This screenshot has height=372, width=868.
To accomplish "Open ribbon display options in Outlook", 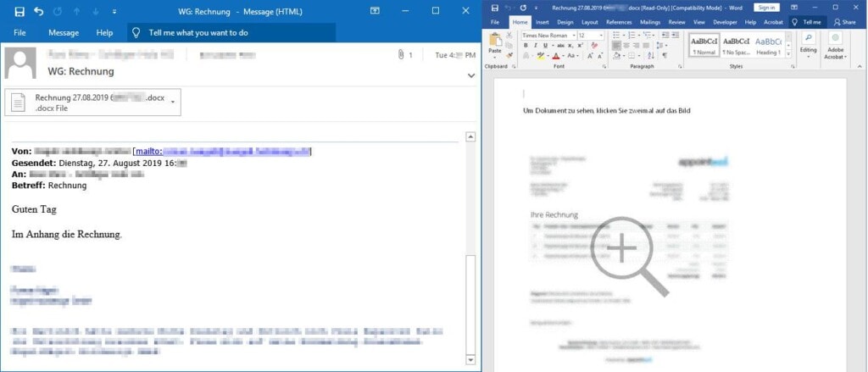I will point(376,10).
